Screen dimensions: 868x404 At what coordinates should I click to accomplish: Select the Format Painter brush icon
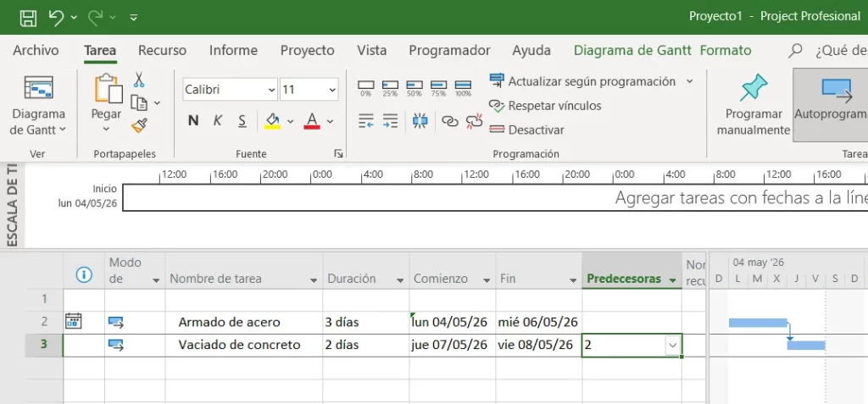click(139, 125)
